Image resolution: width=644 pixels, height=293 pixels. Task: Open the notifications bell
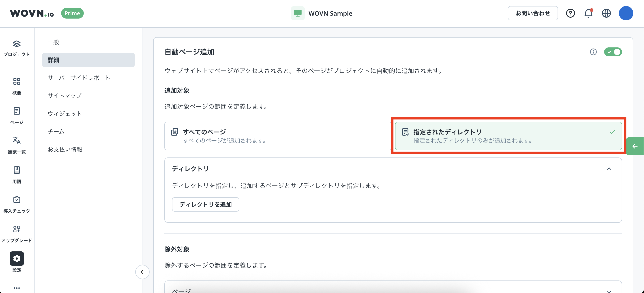[588, 13]
